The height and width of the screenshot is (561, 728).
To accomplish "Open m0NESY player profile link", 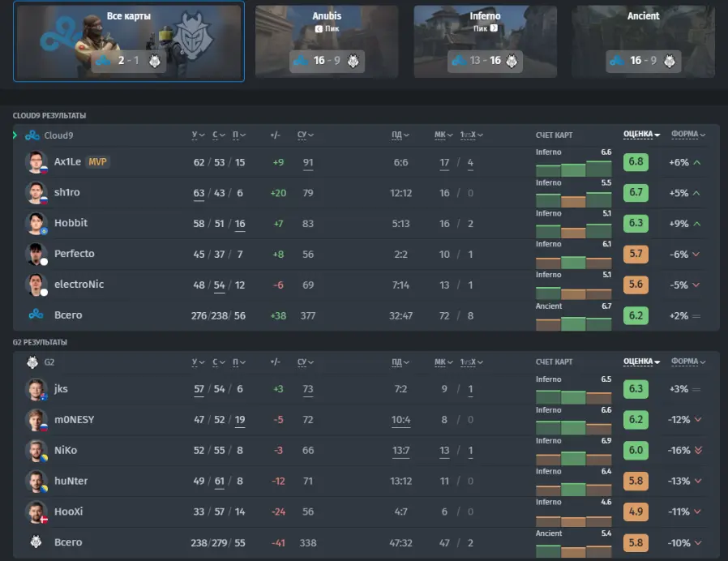I will pyautogui.click(x=75, y=420).
